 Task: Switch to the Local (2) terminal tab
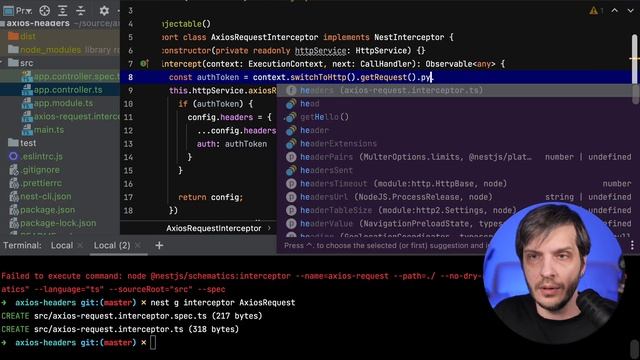(112, 245)
